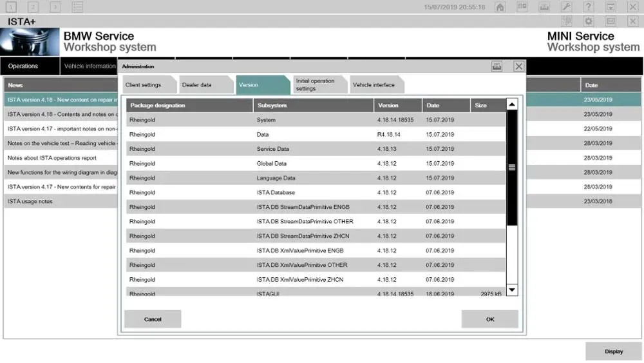This screenshot has height=363, width=644.
Task: Click the screen layout icon beside home
Action: 522,6
